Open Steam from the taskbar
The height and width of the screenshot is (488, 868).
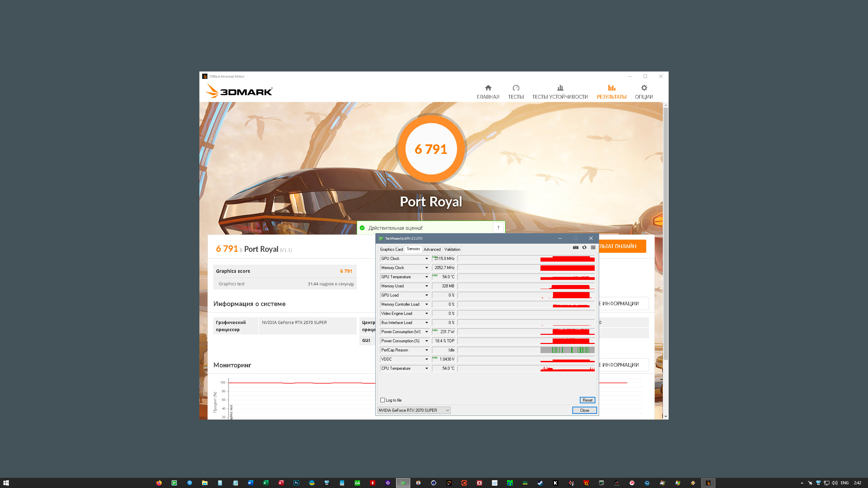pyautogui.click(x=540, y=483)
